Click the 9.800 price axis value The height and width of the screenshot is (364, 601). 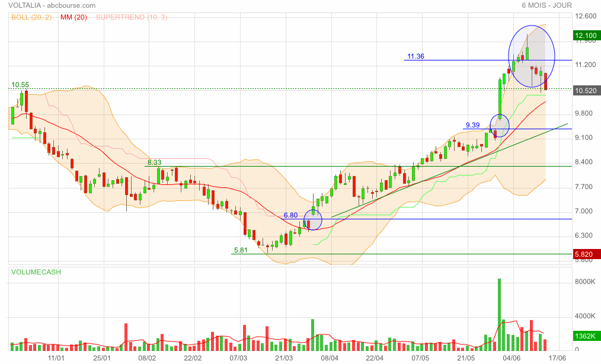(584, 113)
